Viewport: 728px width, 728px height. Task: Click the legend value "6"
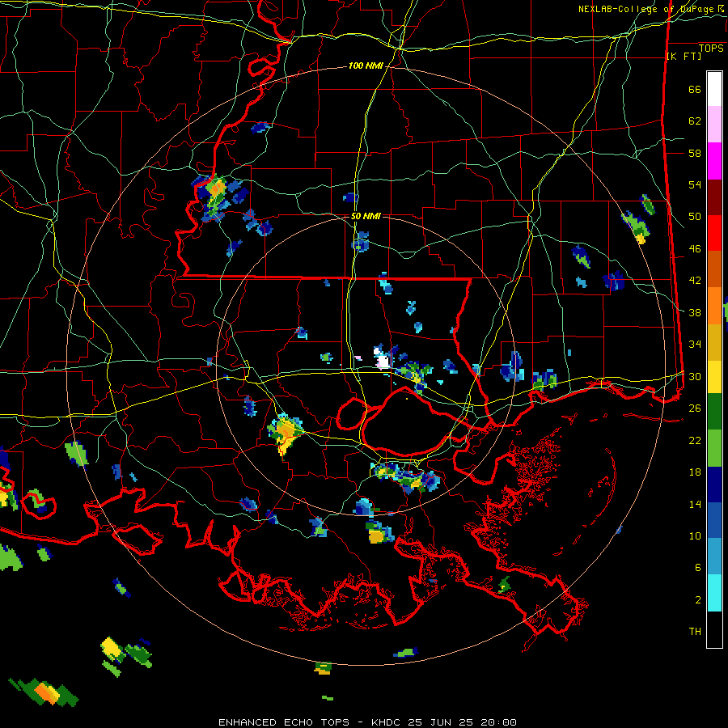pos(698,567)
